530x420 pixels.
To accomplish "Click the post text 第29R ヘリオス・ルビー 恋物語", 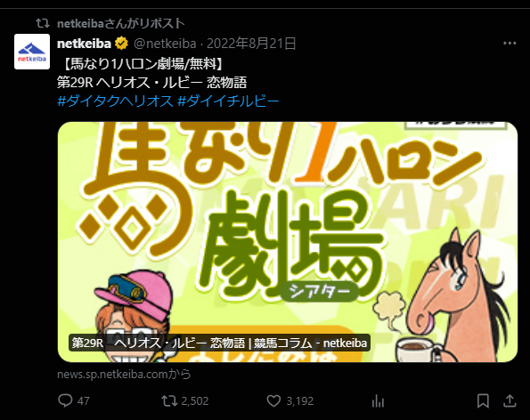I will pyautogui.click(x=151, y=83).
